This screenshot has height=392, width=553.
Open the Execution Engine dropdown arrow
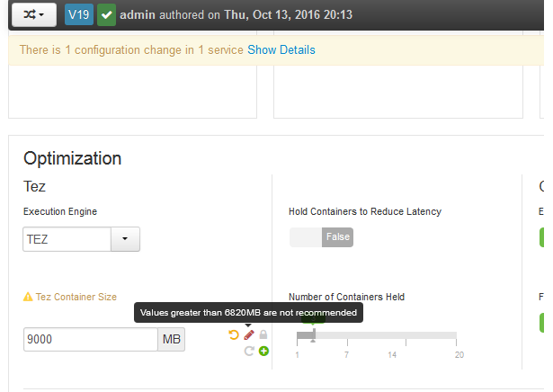[x=125, y=239]
